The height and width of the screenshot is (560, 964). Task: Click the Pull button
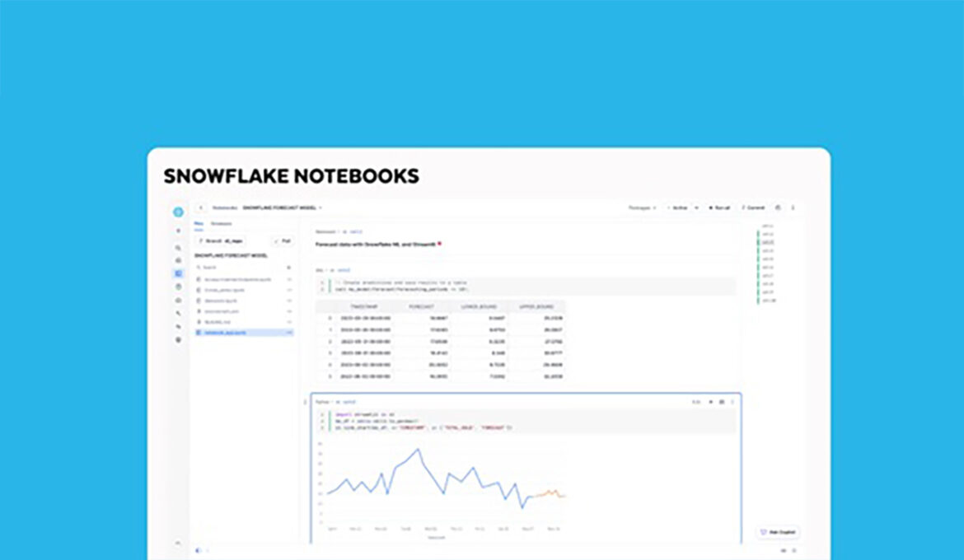coord(283,241)
